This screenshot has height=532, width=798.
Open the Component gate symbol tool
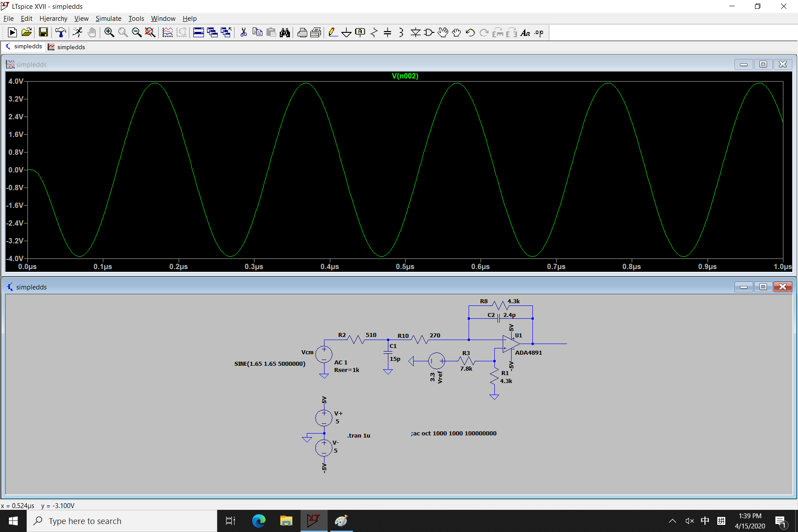point(429,32)
